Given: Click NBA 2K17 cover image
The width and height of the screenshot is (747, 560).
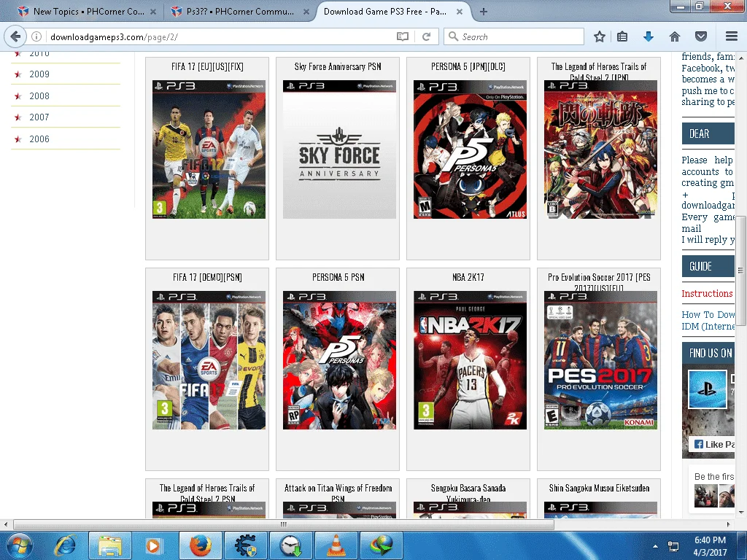Looking at the screenshot, I should (470, 360).
